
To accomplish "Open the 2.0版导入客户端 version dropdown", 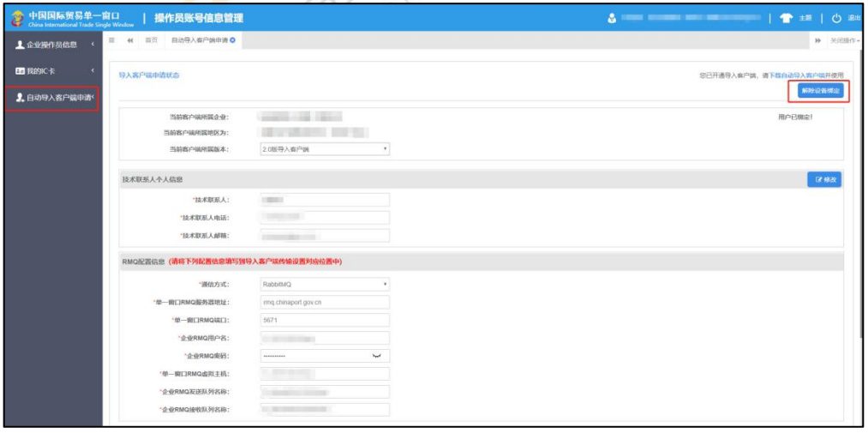I will (x=324, y=148).
